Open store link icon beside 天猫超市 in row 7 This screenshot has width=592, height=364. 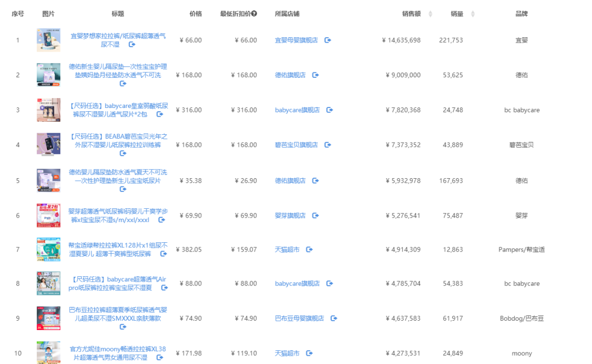(309, 249)
